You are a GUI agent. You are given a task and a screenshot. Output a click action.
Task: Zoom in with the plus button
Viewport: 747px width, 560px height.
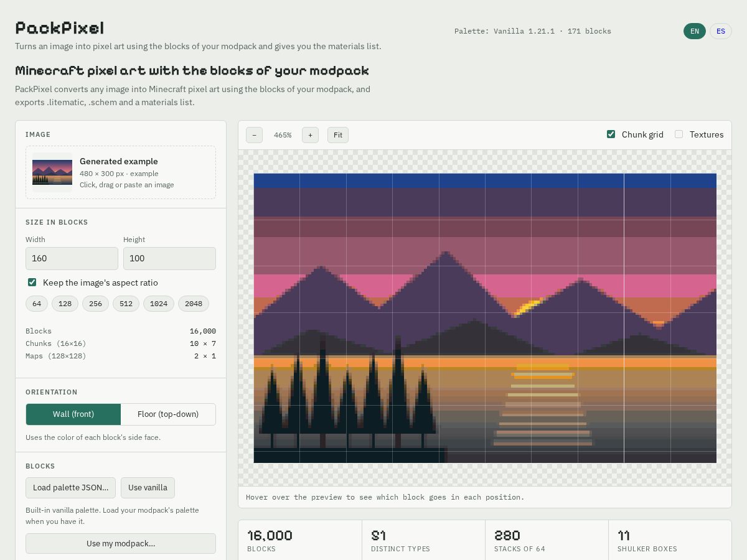[310, 135]
